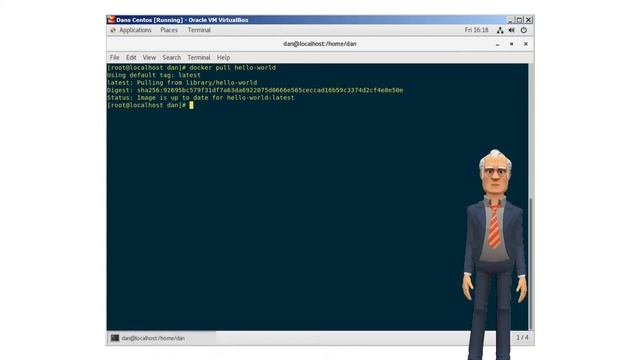
Task: Click the 1 / 4 workspace switcher
Action: tap(522, 338)
